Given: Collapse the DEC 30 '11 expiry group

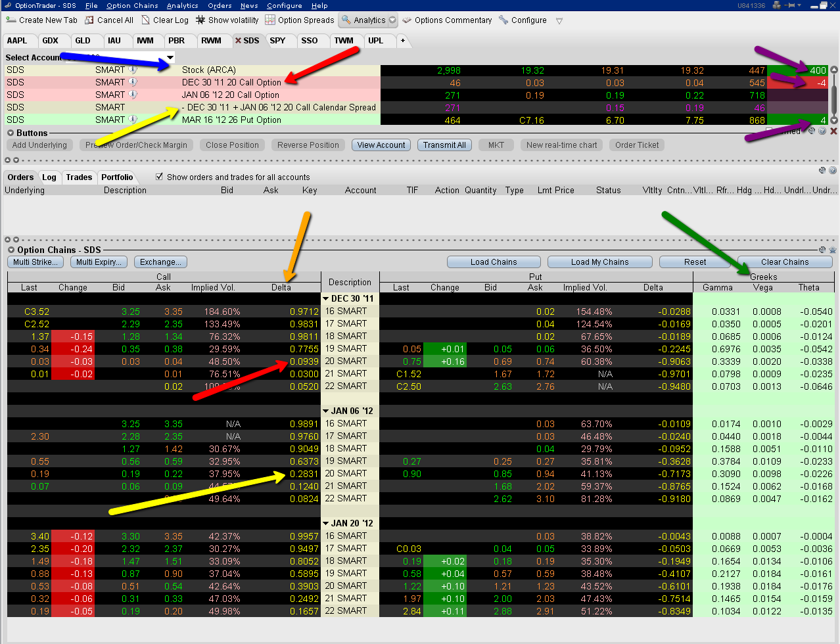Looking at the screenshot, I should 326,298.
